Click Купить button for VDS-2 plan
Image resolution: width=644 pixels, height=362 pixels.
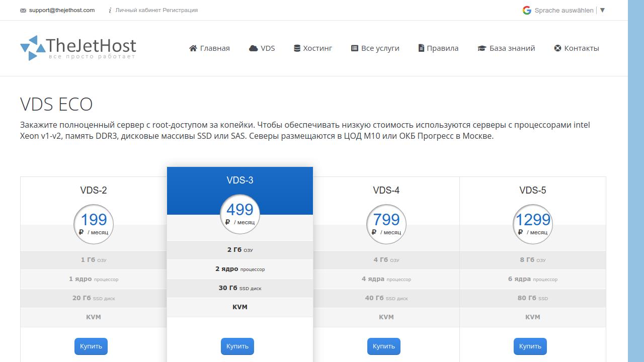coord(91,346)
